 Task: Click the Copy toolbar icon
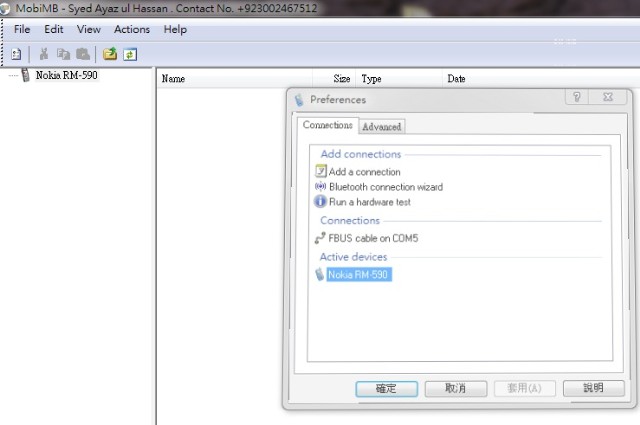tap(63, 54)
